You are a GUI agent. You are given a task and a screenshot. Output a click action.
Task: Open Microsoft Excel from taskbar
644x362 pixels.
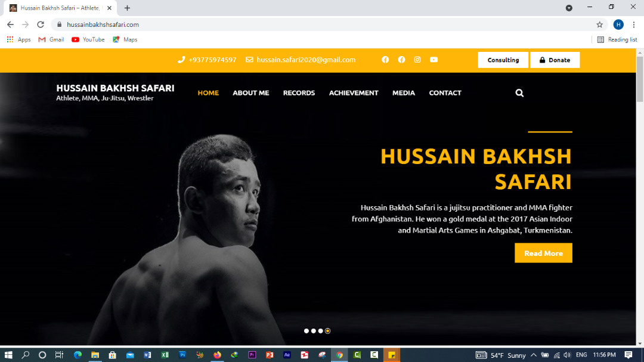(x=165, y=355)
